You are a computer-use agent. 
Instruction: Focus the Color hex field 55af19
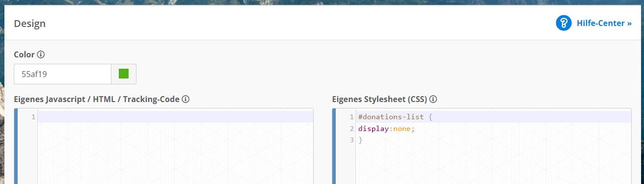(x=63, y=74)
